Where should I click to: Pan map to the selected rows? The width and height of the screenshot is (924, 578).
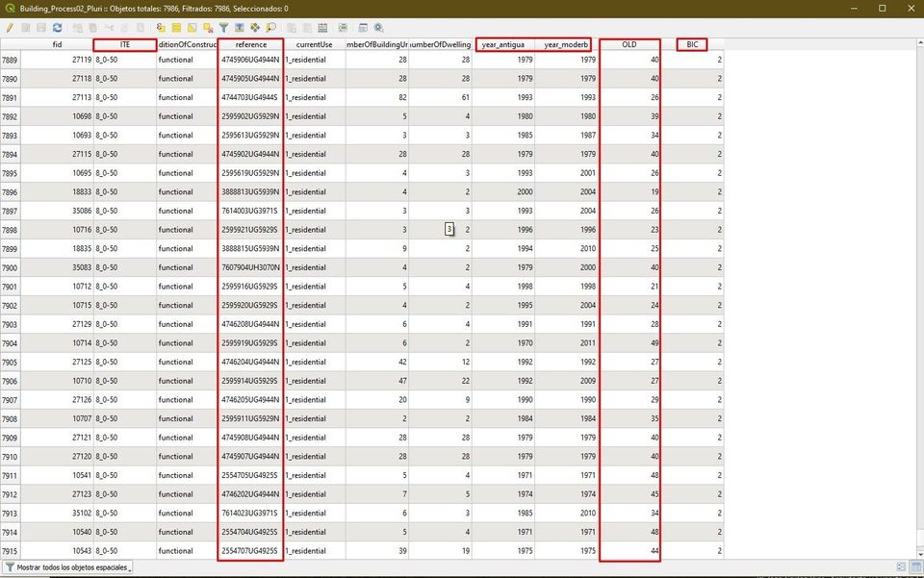[255, 28]
